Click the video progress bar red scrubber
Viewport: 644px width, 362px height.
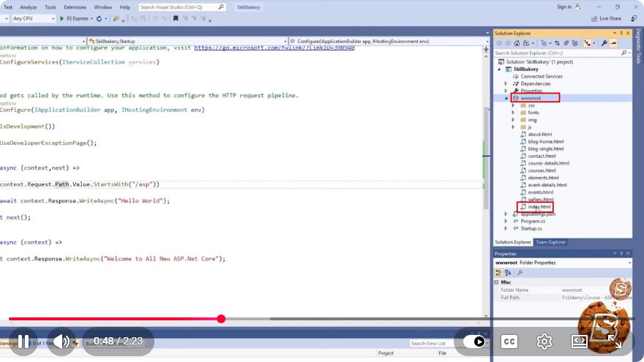221,319
